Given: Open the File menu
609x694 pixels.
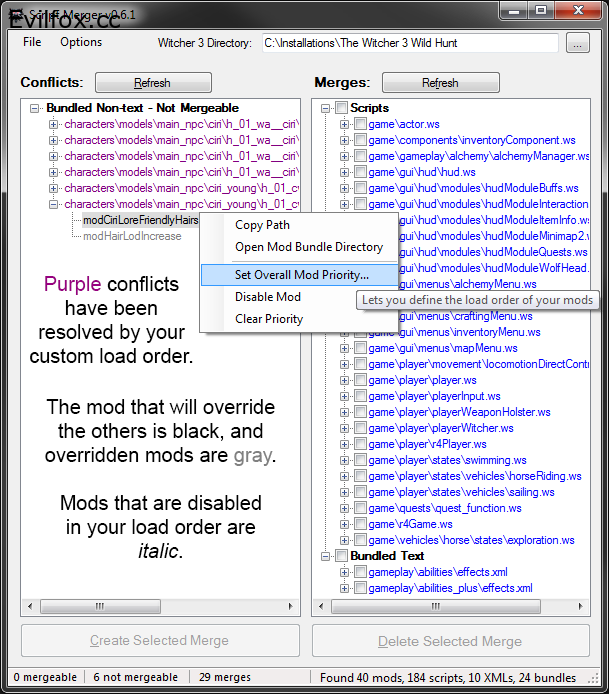Looking at the screenshot, I should (32, 42).
